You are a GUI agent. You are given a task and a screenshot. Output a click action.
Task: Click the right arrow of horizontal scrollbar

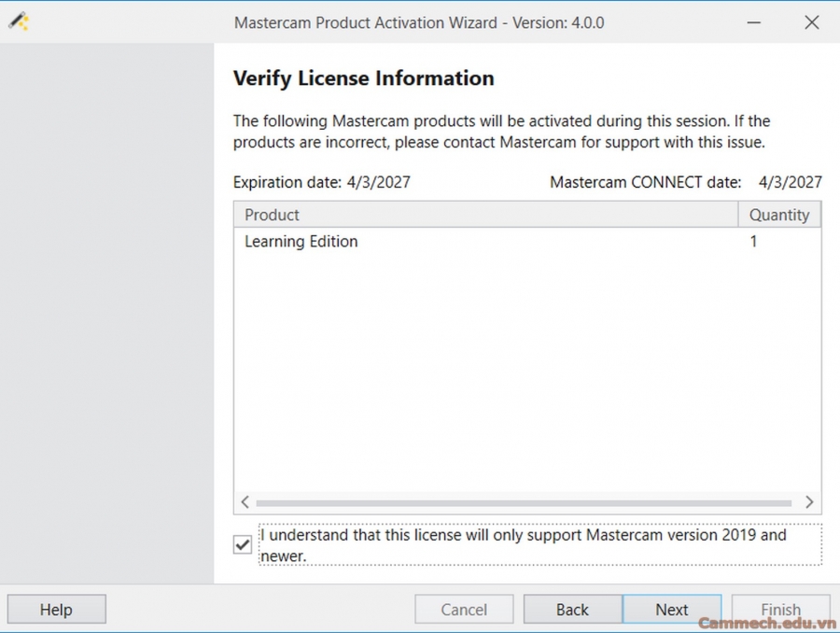click(809, 502)
